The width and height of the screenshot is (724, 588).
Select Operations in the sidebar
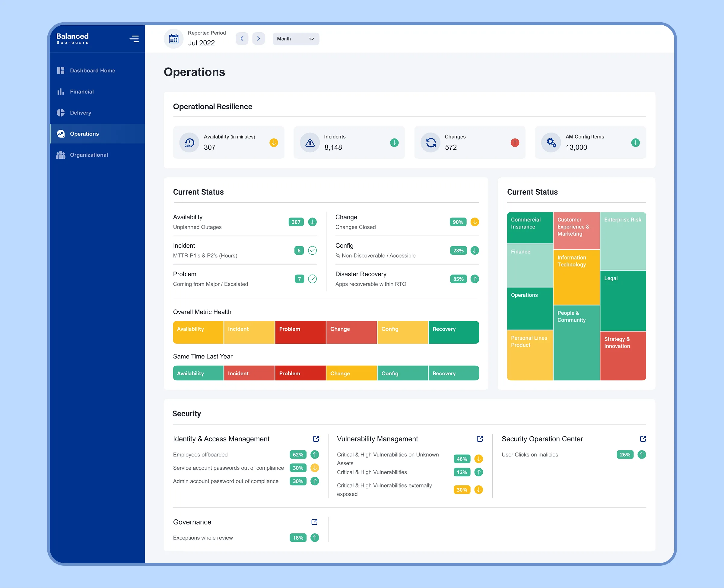97,134
